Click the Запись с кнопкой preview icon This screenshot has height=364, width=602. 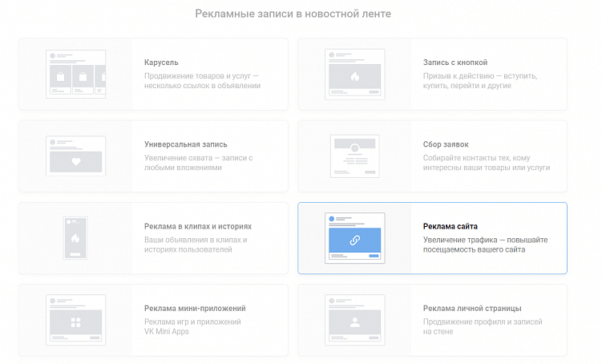click(355, 74)
